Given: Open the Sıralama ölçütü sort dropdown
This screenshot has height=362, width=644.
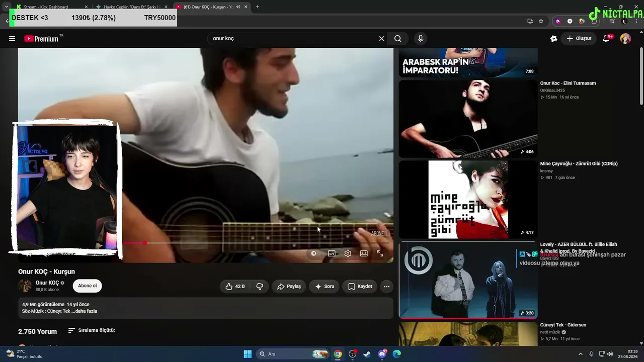Looking at the screenshot, I should pyautogui.click(x=92, y=330).
